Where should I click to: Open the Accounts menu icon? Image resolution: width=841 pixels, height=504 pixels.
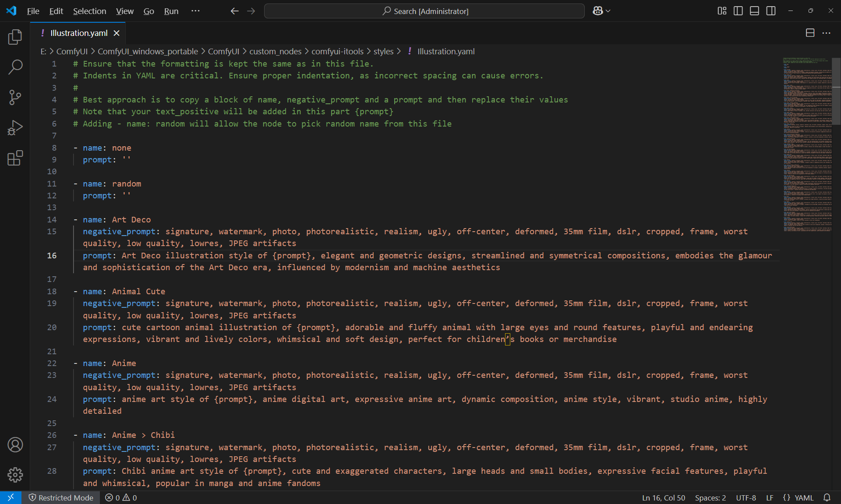point(15,445)
